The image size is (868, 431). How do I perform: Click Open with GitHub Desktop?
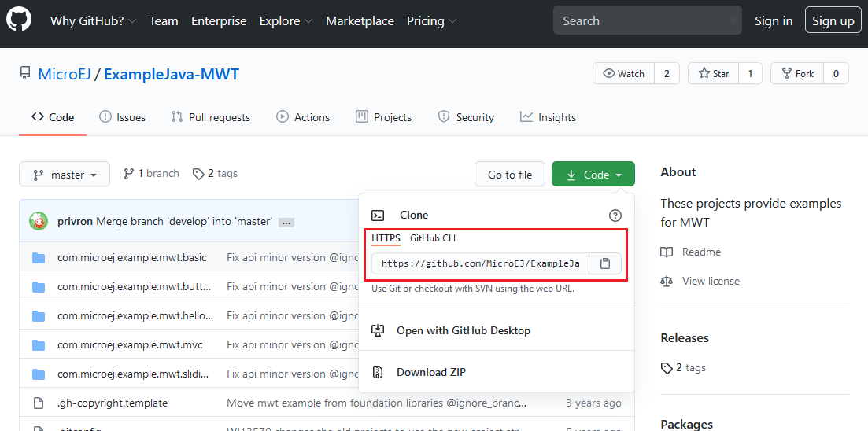[463, 330]
